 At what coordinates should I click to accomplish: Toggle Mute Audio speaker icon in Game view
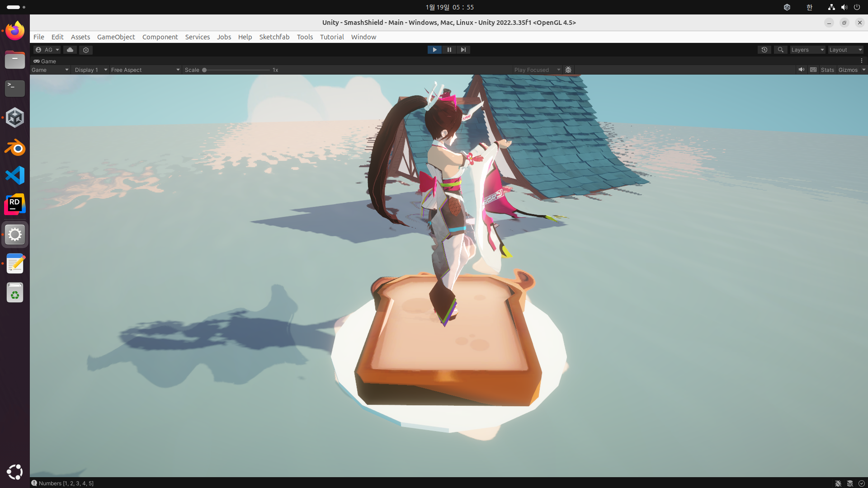pyautogui.click(x=801, y=70)
